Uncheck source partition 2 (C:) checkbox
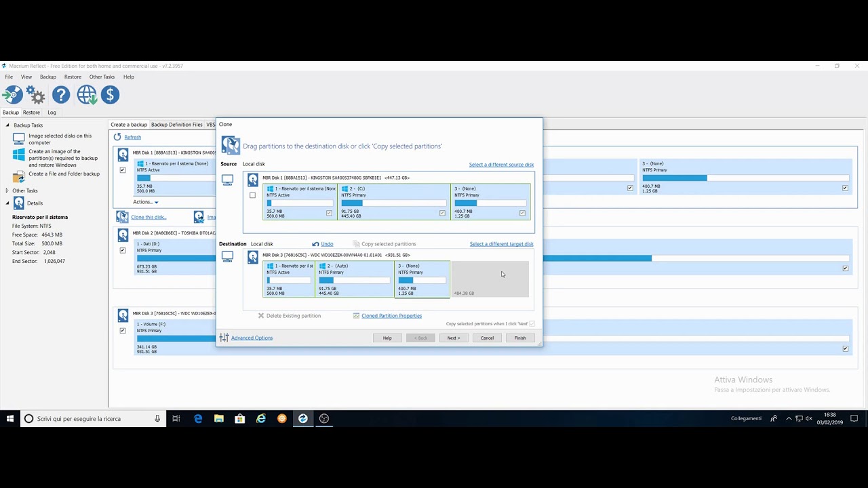Image resolution: width=868 pixels, height=488 pixels. pos(442,213)
